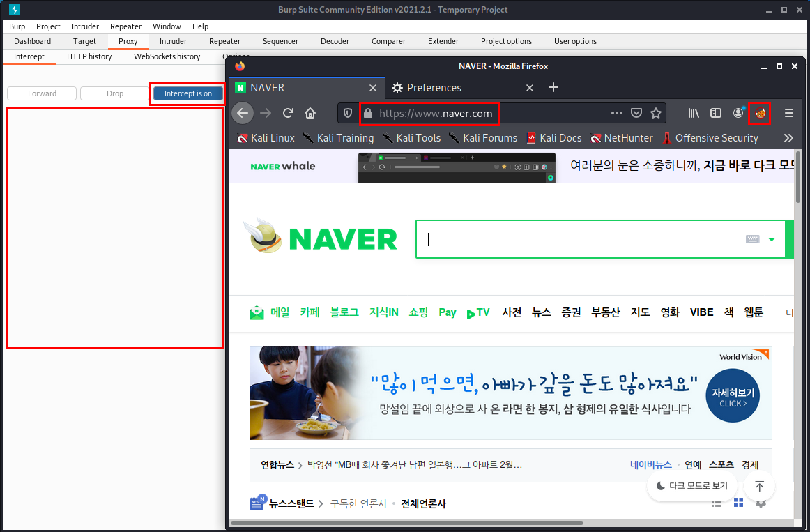Switch to the Comparer tab
810x532 pixels.
[x=388, y=41]
